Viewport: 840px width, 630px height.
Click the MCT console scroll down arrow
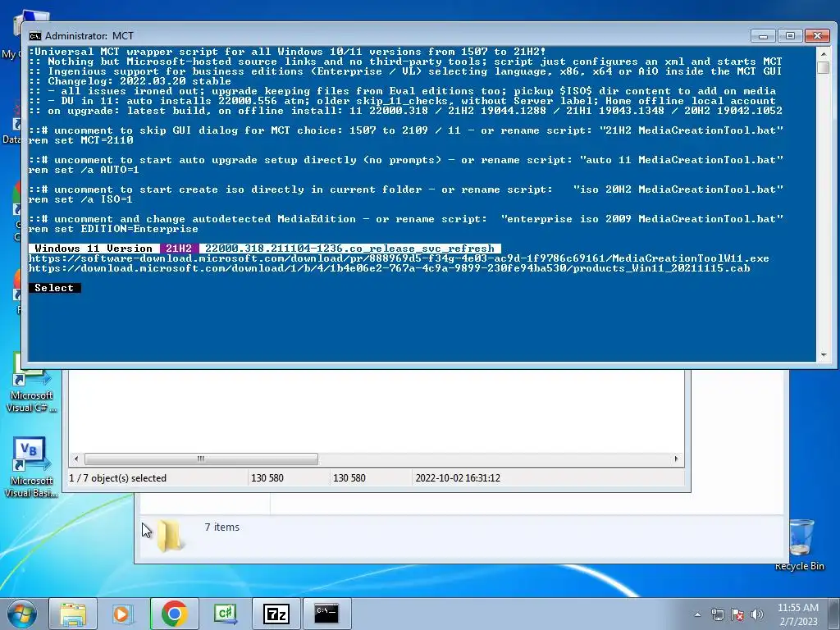pyautogui.click(x=824, y=355)
